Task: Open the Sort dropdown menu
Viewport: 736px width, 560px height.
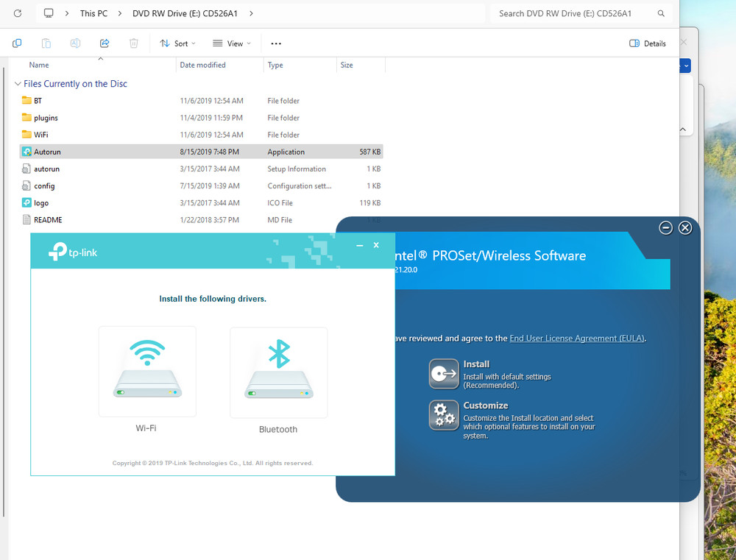Action: coord(177,43)
